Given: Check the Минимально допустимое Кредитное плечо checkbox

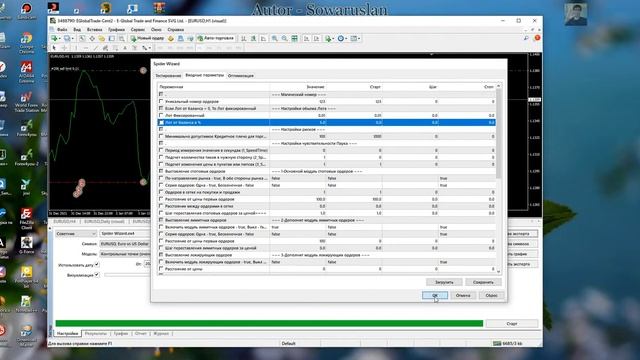Looking at the screenshot, I should (161, 136).
